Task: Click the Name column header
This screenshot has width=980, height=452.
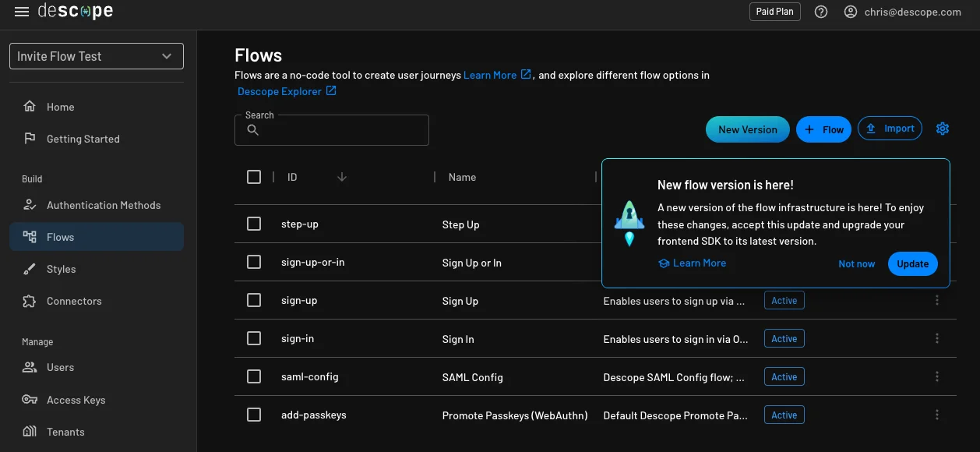Action: point(462,177)
